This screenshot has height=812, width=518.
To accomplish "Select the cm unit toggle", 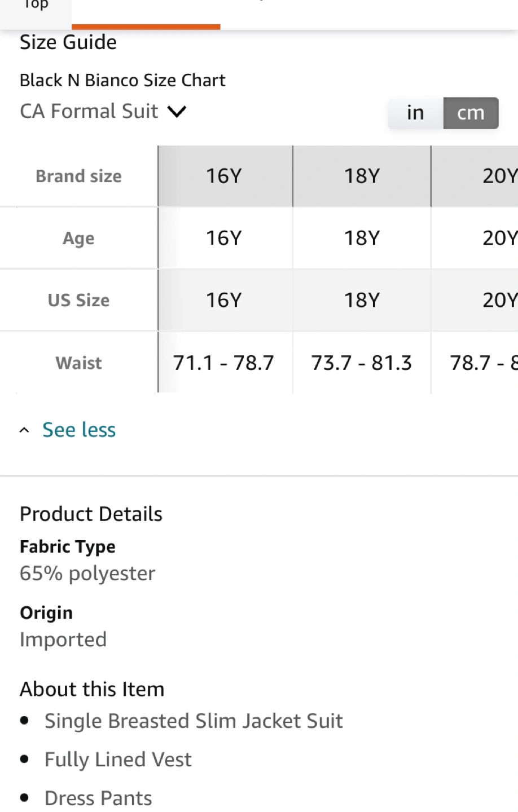I will (x=471, y=113).
